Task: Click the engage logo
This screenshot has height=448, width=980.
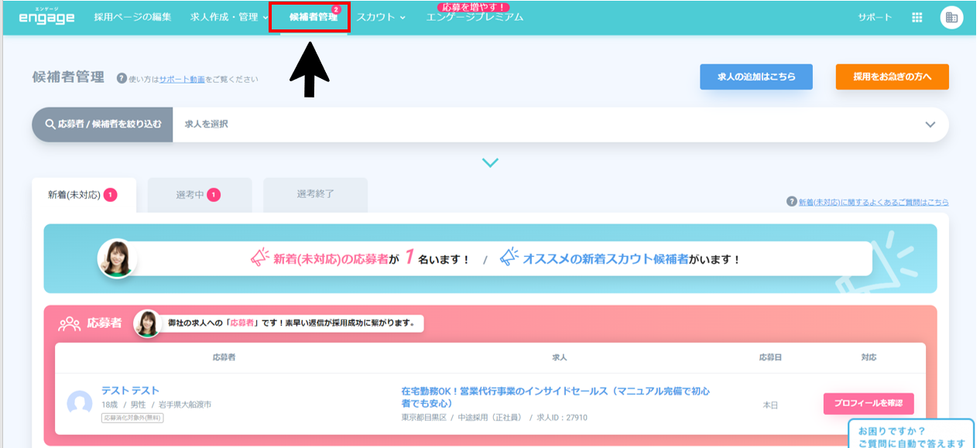Action: tap(46, 16)
